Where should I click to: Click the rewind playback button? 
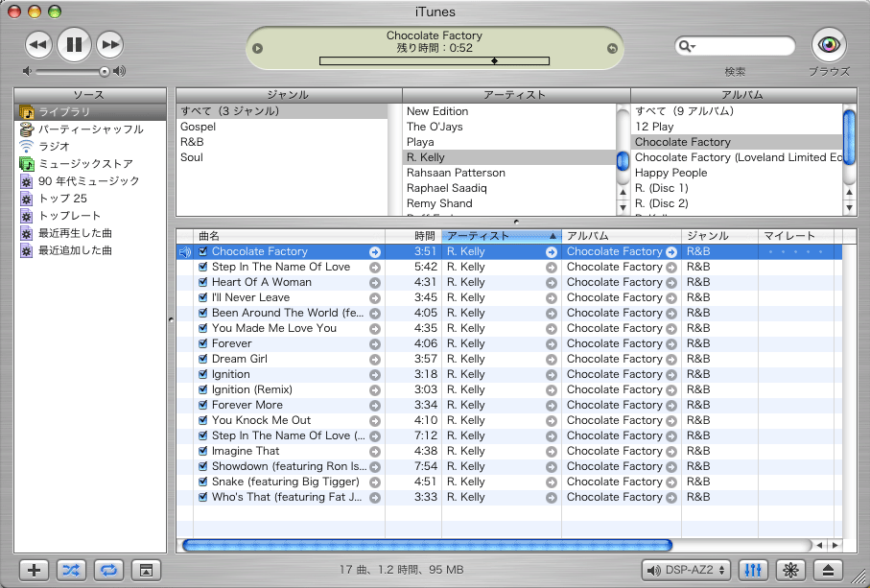click(38, 45)
